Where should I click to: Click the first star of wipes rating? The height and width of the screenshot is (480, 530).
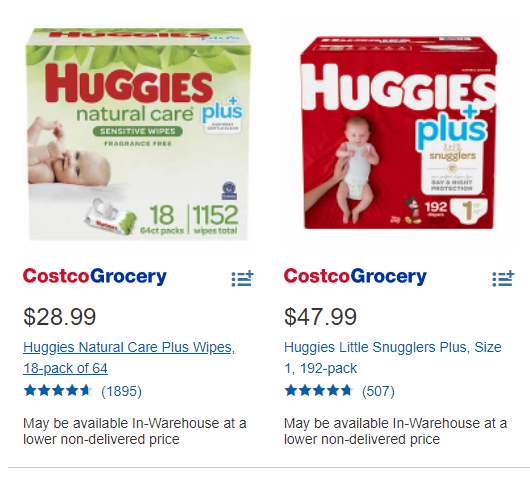tap(30, 390)
